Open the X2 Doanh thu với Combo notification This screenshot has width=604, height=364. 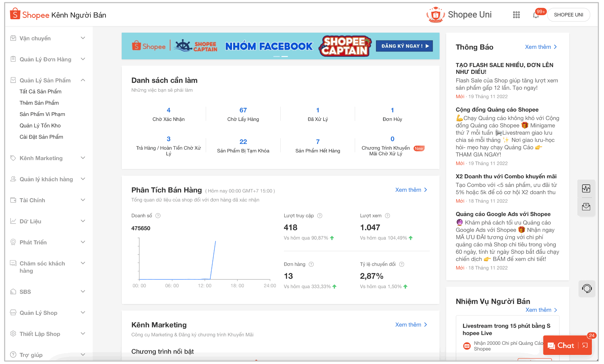[506, 176]
